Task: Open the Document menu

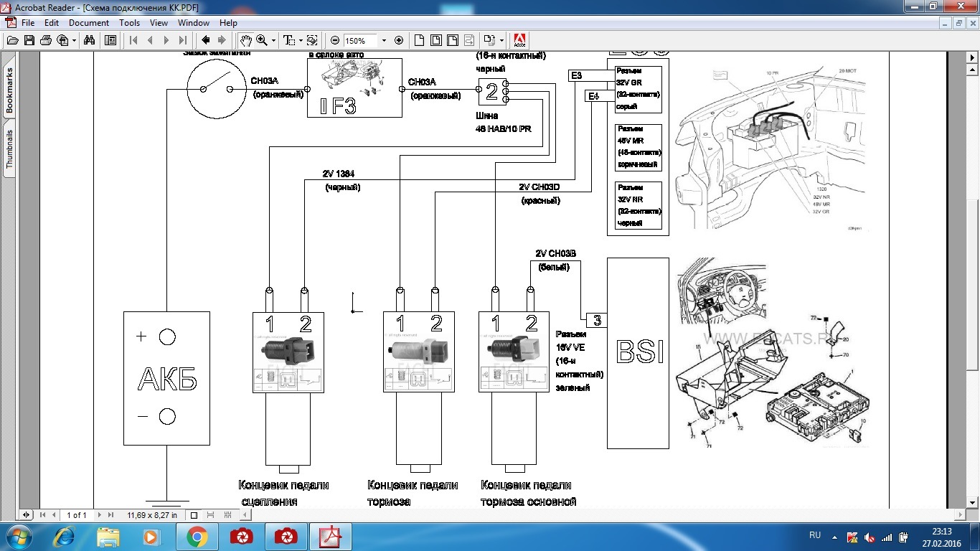Action: (x=89, y=23)
